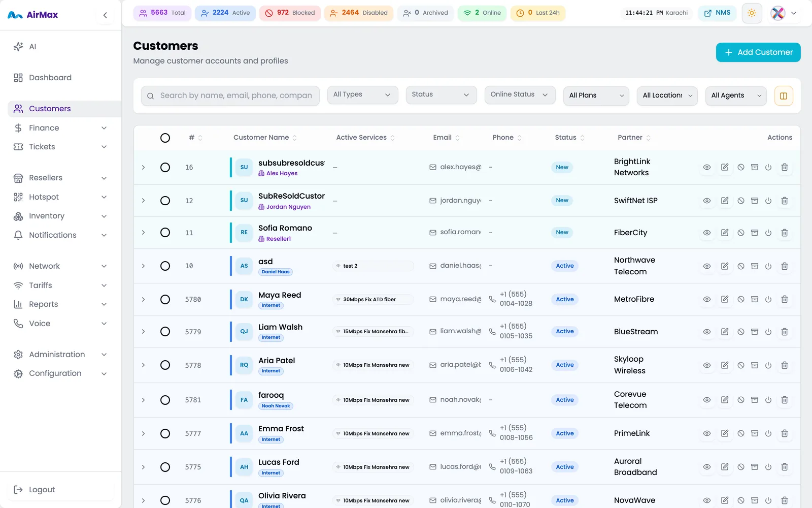812x508 pixels.
Task: Open the All Plans filter dropdown
Action: pos(596,96)
